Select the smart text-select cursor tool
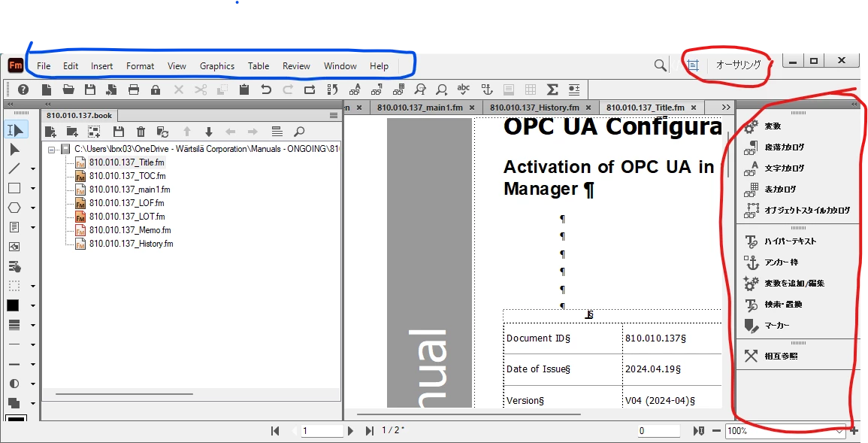 point(16,130)
